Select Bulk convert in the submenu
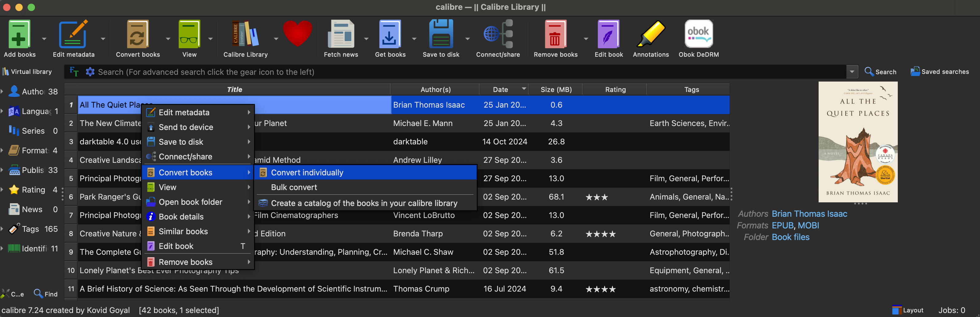 pos(294,187)
